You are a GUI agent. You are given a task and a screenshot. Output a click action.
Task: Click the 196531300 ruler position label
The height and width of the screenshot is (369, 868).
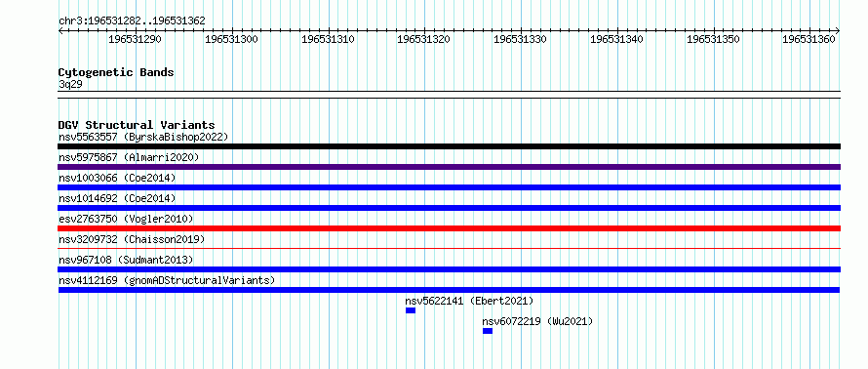point(231,39)
